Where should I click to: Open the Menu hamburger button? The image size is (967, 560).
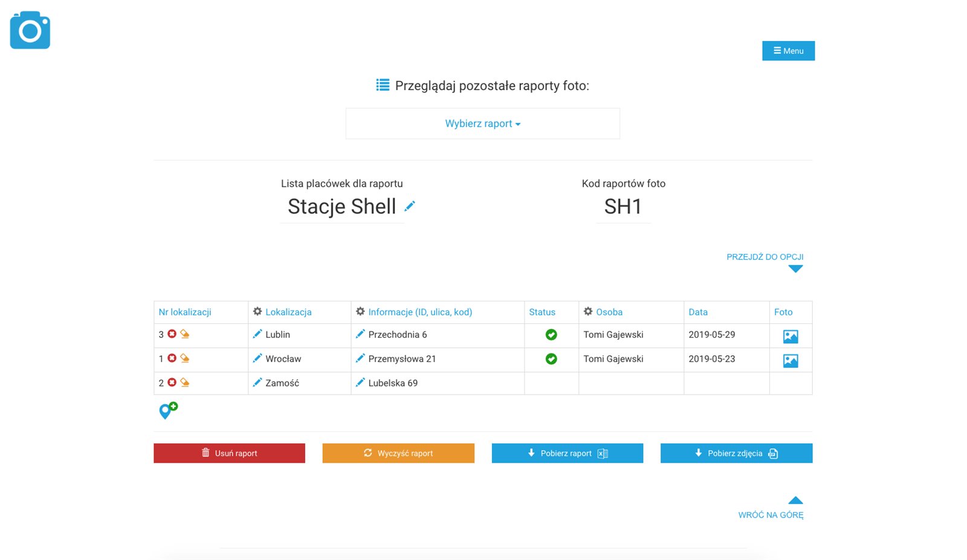coord(788,51)
